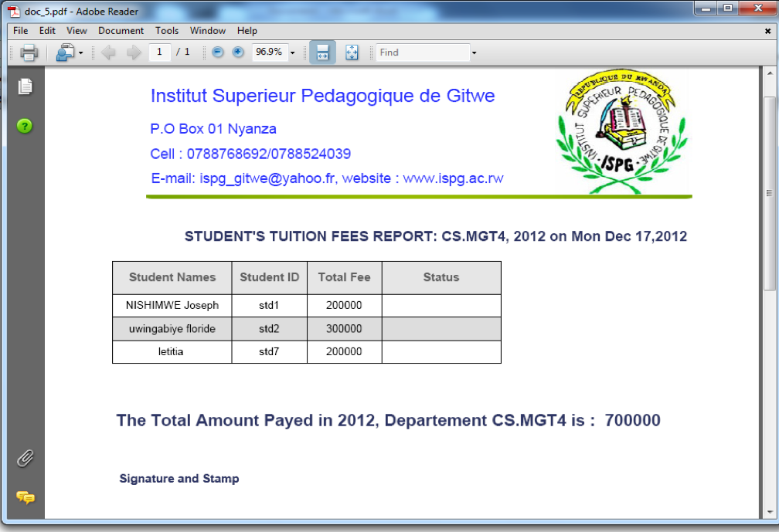Open the Document menu

coord(121,31)
